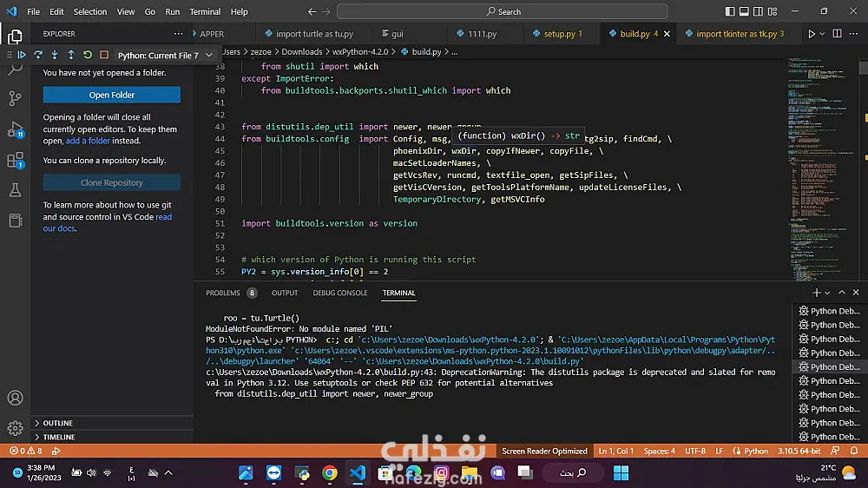Click the Open Folder button
The height and width of the screenshot is (488, 868).
point(112,95)
